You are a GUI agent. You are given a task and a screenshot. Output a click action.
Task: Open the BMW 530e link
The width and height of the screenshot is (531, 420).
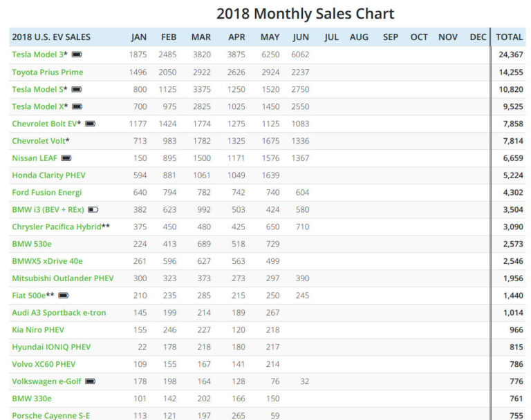[32, 244]
